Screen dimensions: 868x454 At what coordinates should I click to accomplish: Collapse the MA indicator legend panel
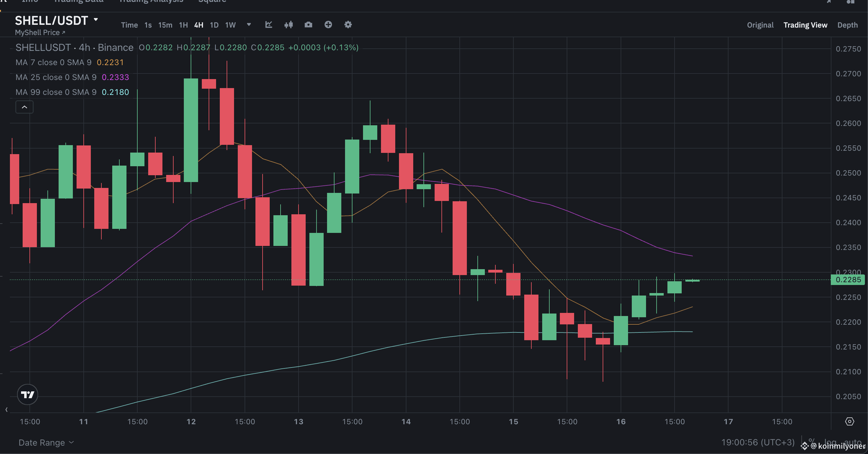[24, 107]
